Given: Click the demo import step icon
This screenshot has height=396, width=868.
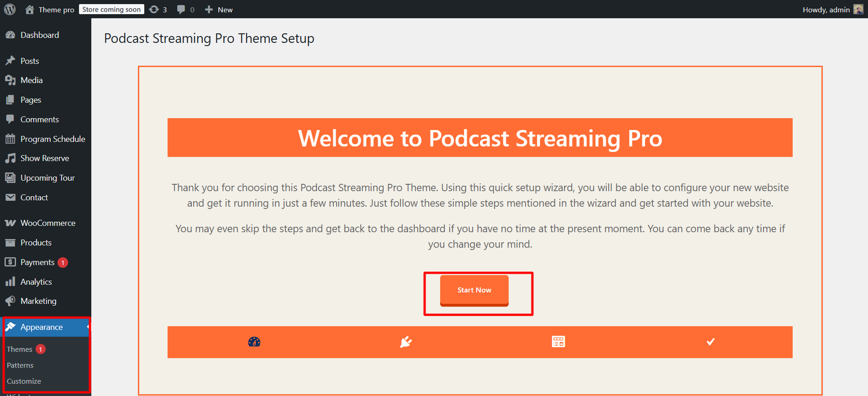Looking at the screenshot, I should tap(558, 342).
